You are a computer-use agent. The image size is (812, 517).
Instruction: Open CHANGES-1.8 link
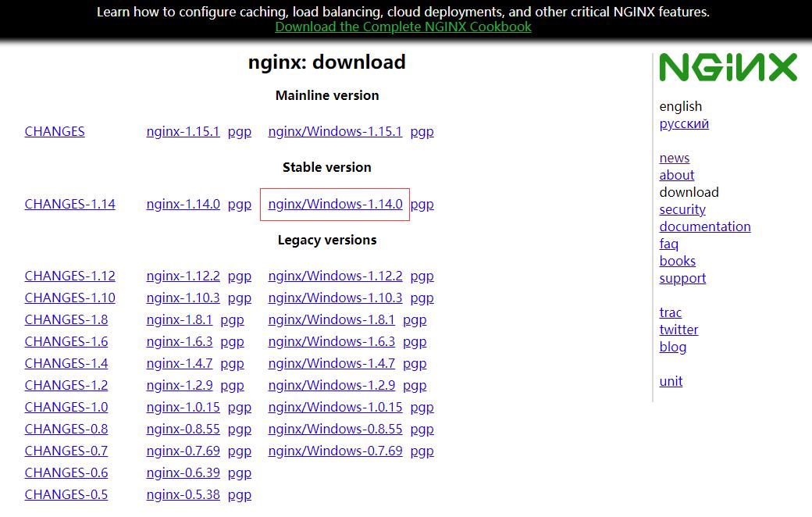[66, 319]
